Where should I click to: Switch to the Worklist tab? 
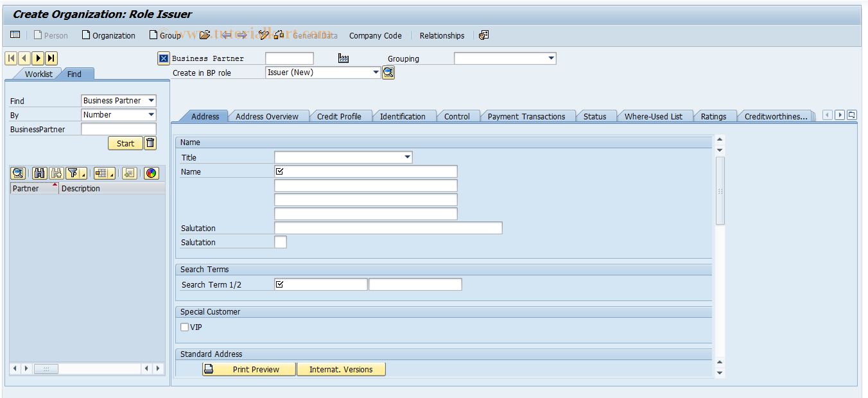(39, 74)
